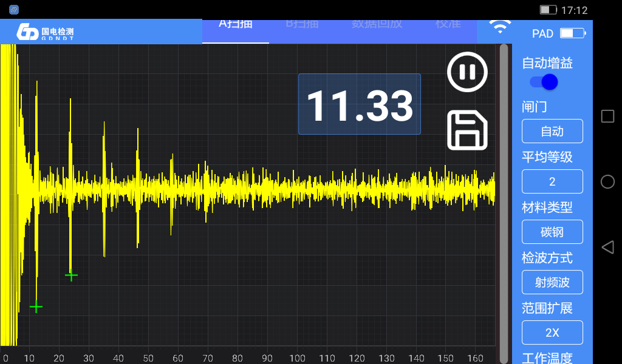Viewport: 622px width, 364px height.
Task: Select the lower green cross echo marker
Action: coord(36,307)
